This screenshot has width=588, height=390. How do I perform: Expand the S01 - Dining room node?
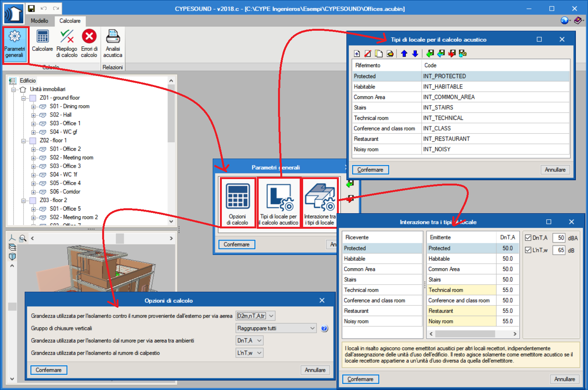(33, 107)
